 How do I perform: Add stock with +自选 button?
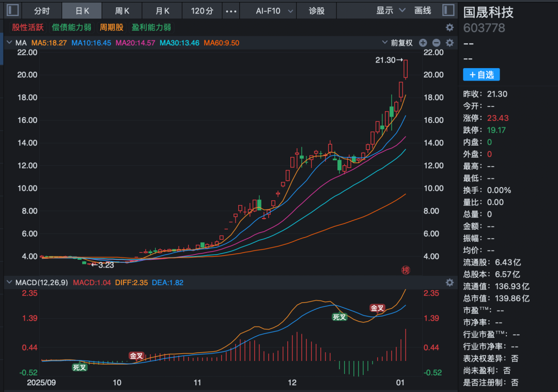tap(481, 75)
